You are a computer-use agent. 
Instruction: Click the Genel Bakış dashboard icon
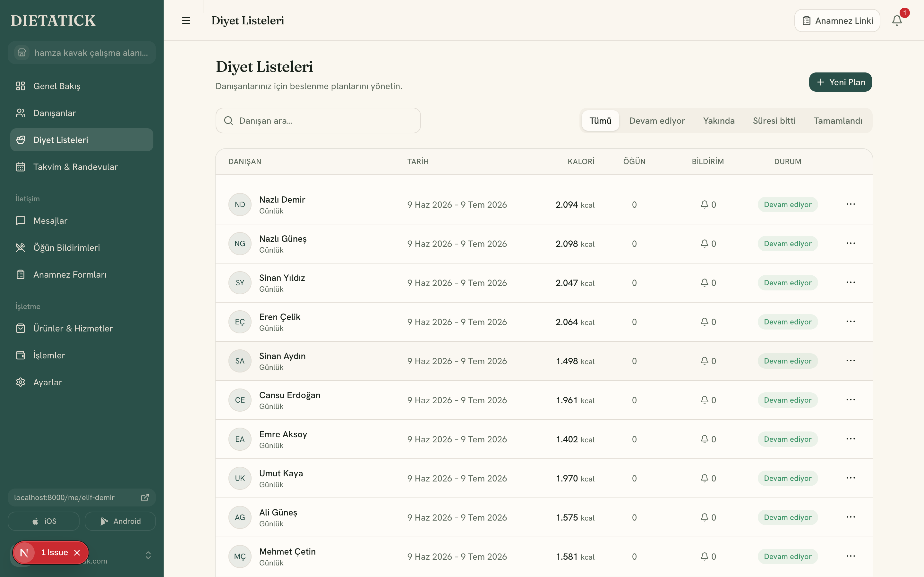(21, 86)
